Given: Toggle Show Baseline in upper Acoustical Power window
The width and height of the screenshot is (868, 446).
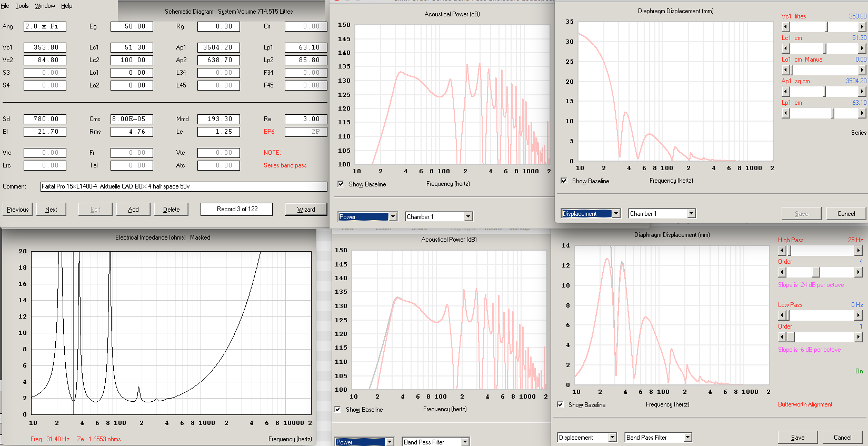Looking at the screenshot, I should (x=341, y=184).
